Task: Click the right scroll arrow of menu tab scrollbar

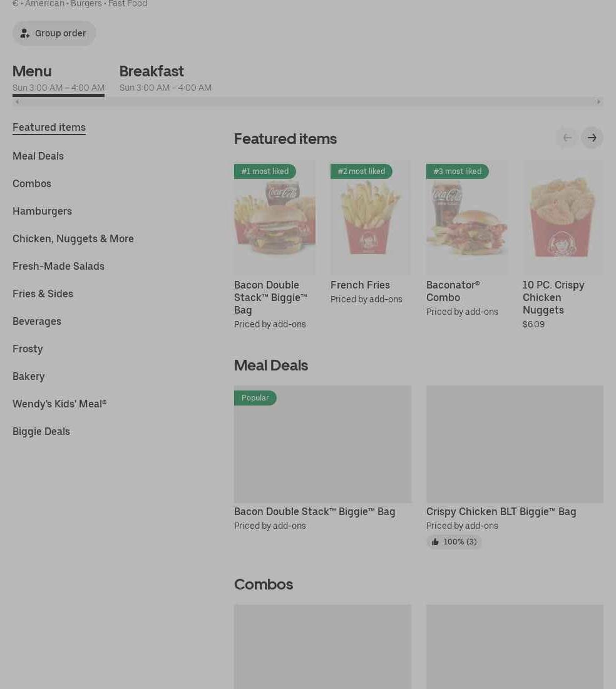Action: 598,102
